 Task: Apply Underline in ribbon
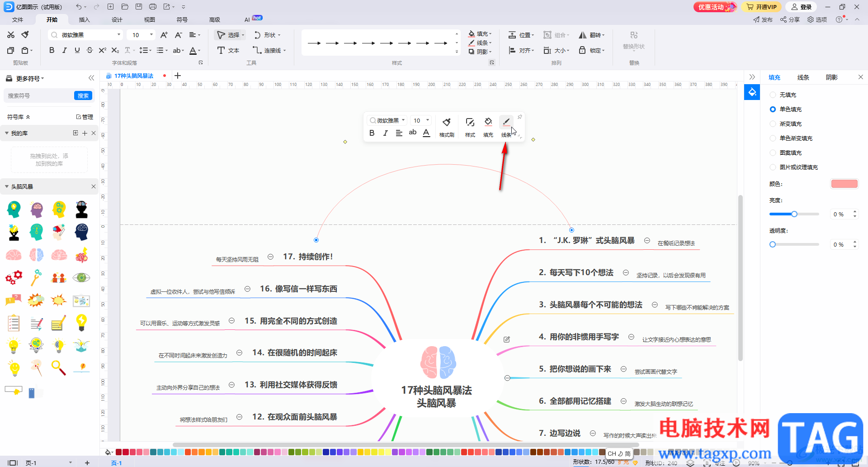[x=77, y=50]
